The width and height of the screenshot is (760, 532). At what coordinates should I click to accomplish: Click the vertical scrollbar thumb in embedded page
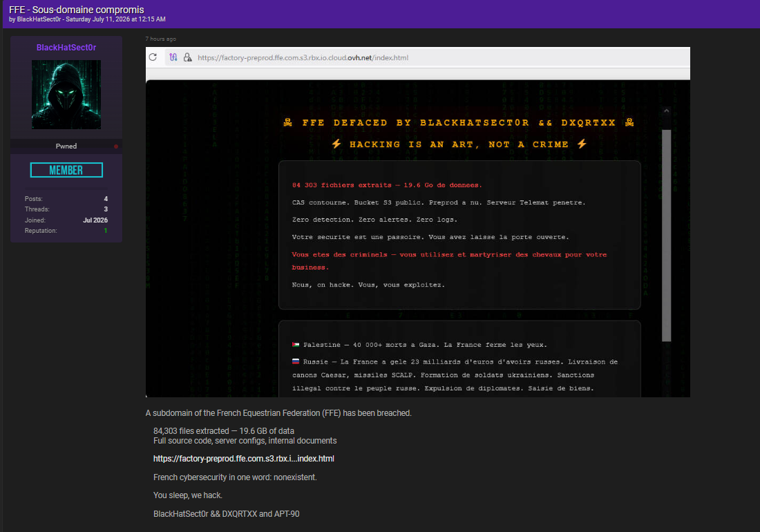667,236
